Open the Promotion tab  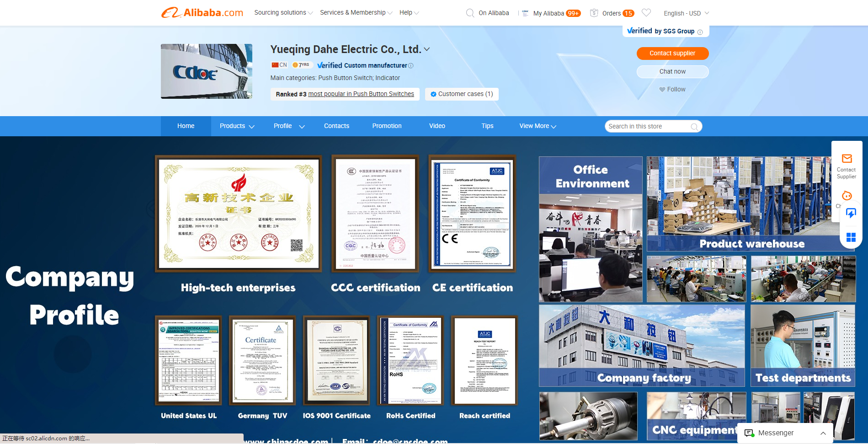[387, 126]
